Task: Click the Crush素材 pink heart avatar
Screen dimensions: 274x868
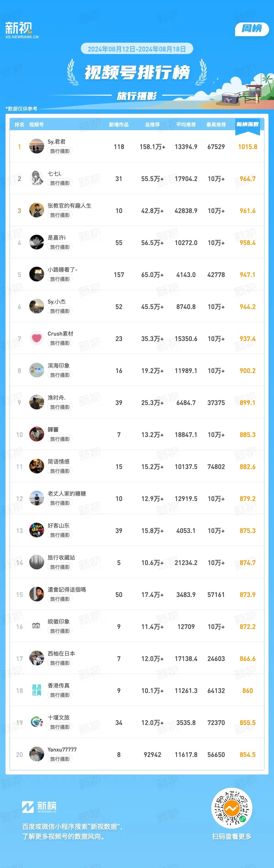Action: pyautogui.click(x=36, y=338)
